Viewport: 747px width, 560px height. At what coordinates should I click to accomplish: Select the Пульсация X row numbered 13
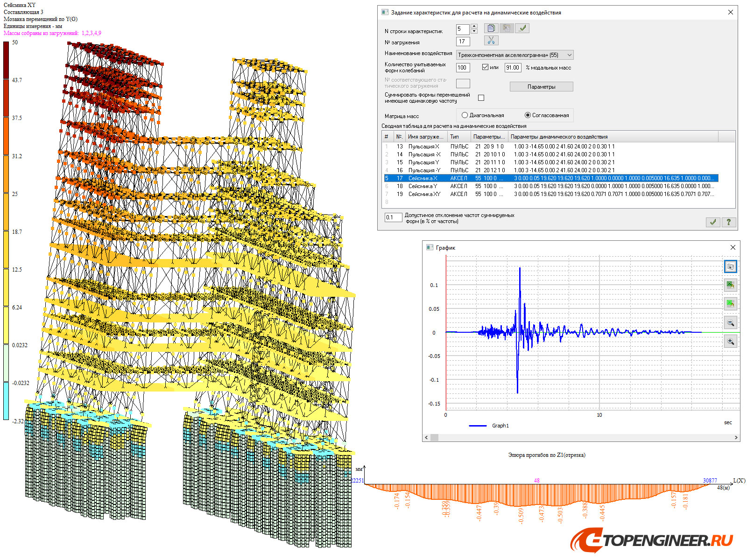click(551, 147)
